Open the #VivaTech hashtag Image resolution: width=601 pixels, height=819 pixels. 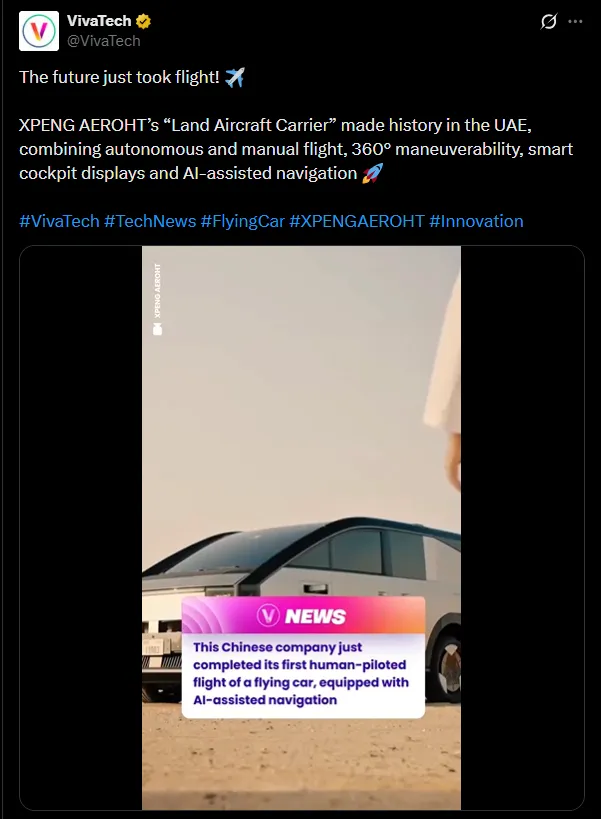click(59, 221)
